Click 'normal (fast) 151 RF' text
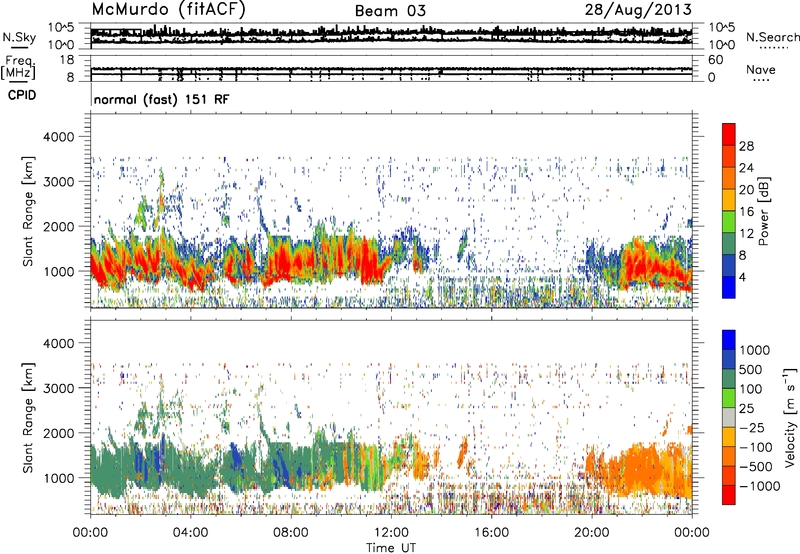Screen dimensions: 800x554 [162, 99]
